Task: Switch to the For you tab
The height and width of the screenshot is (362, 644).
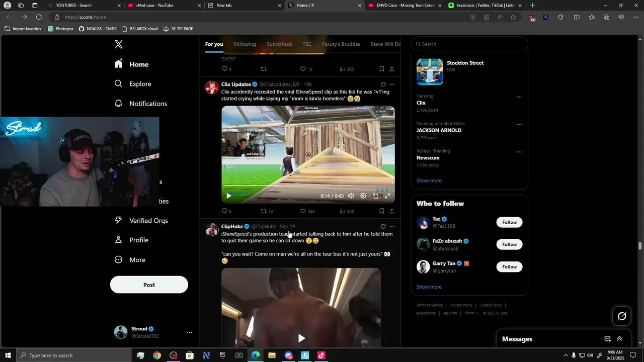Action: (x=214, y=44)
